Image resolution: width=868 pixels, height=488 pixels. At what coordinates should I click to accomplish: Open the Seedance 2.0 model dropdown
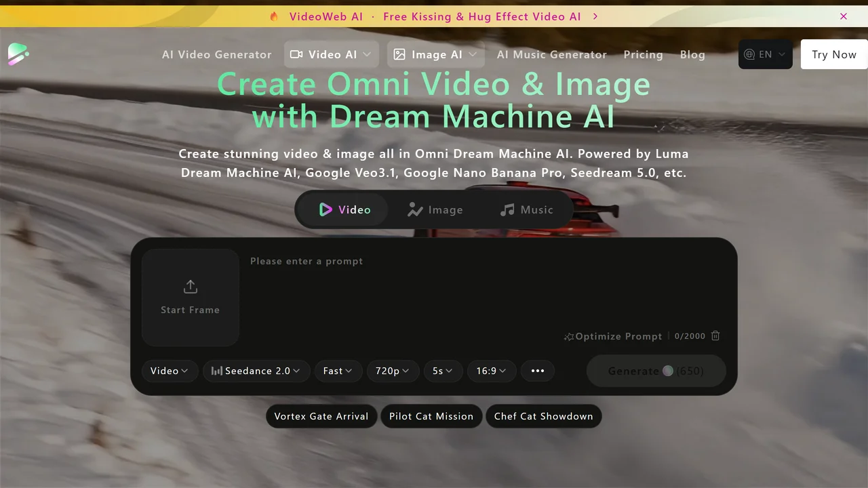coord(256,371)
